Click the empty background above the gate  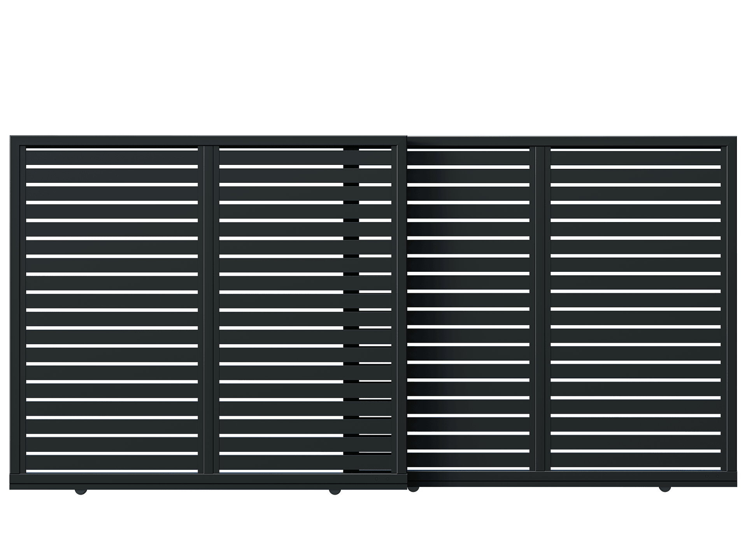pos(373,66)
